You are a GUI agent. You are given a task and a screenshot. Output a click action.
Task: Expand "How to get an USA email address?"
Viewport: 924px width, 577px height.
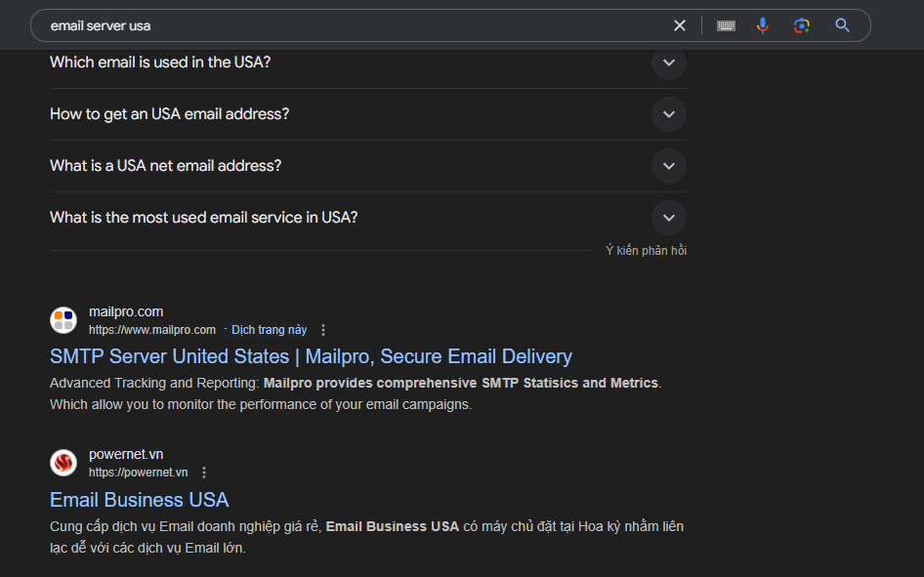[x=668, y=114]
